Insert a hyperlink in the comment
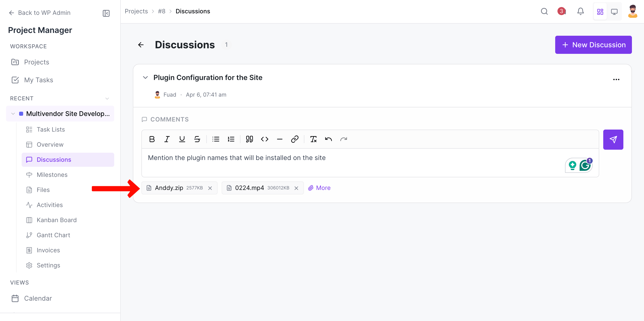 (295, 139)
